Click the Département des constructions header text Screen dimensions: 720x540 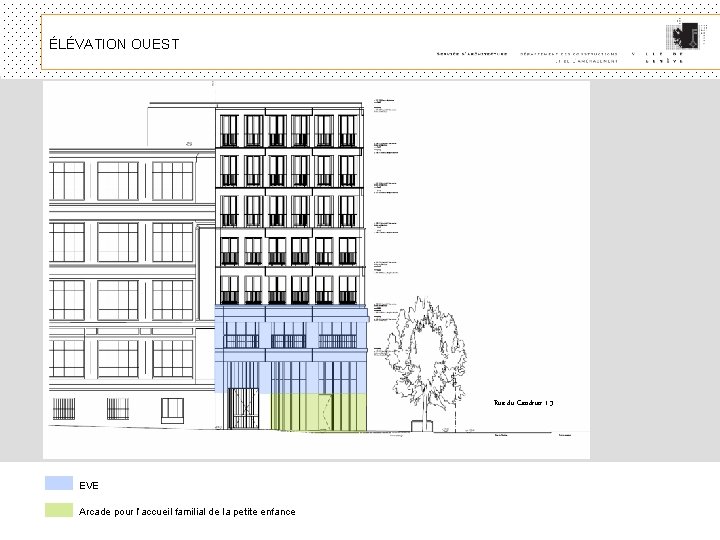pyautogui.click(x=569, y=57)
